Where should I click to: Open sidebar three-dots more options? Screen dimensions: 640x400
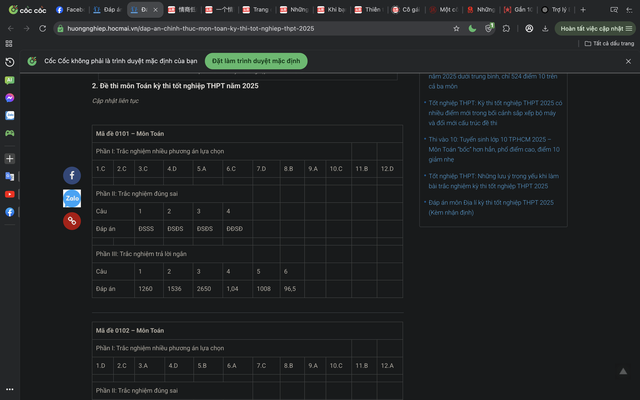(x=9, y=385)
